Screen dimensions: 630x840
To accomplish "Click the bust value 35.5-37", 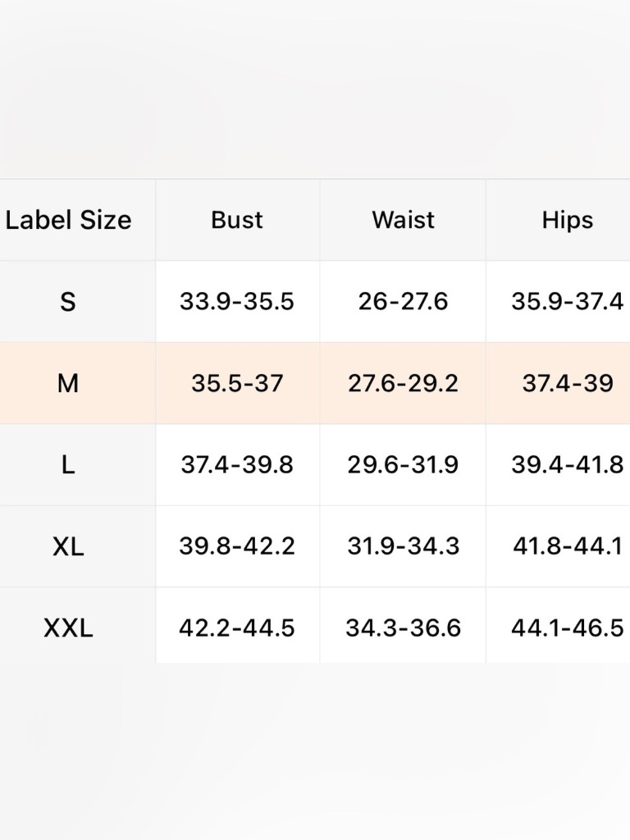I will click(237, 383).
